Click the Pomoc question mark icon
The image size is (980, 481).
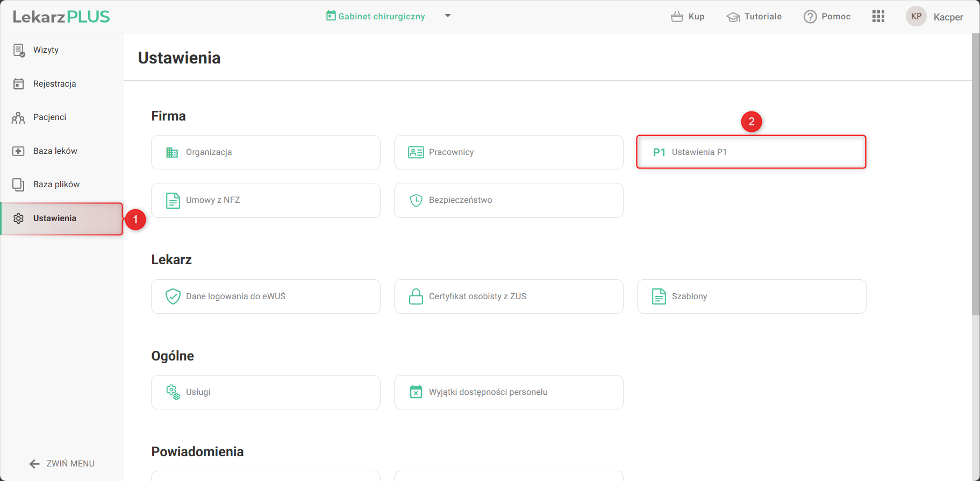pyautogui.click(x=810, y=17)
